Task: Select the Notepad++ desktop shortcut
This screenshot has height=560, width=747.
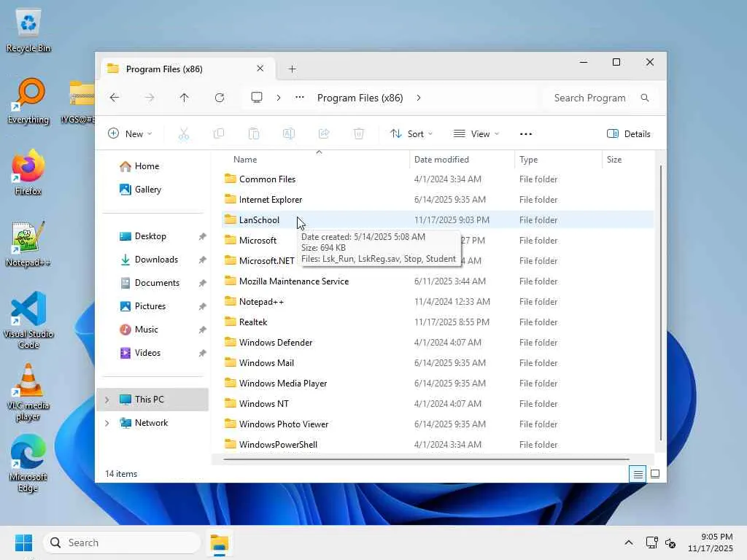Action: click(28, 244)
